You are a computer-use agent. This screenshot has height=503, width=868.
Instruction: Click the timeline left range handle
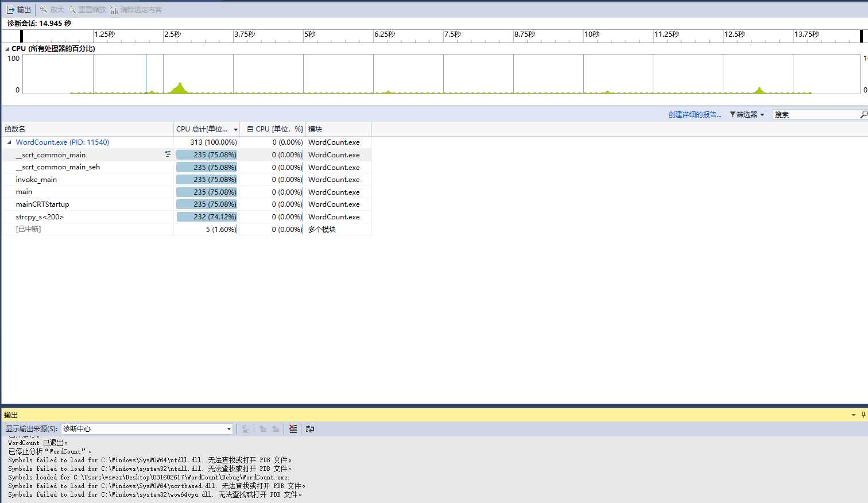coord(22,36)
